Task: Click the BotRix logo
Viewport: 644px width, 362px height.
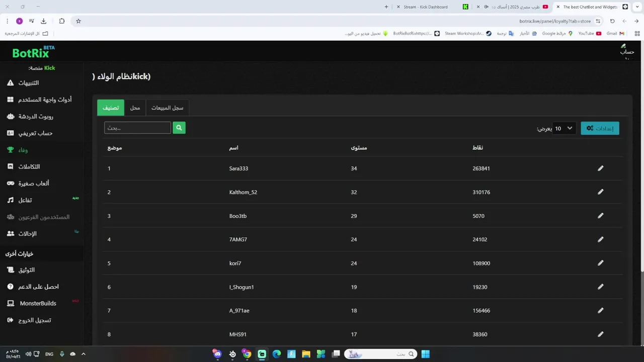Action: point(33,52)
